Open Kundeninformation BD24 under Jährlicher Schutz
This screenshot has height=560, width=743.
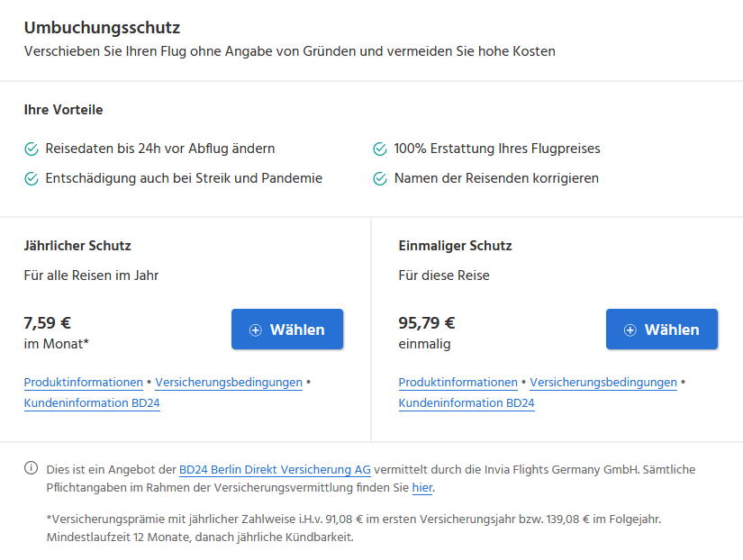[x=92, y=403]
